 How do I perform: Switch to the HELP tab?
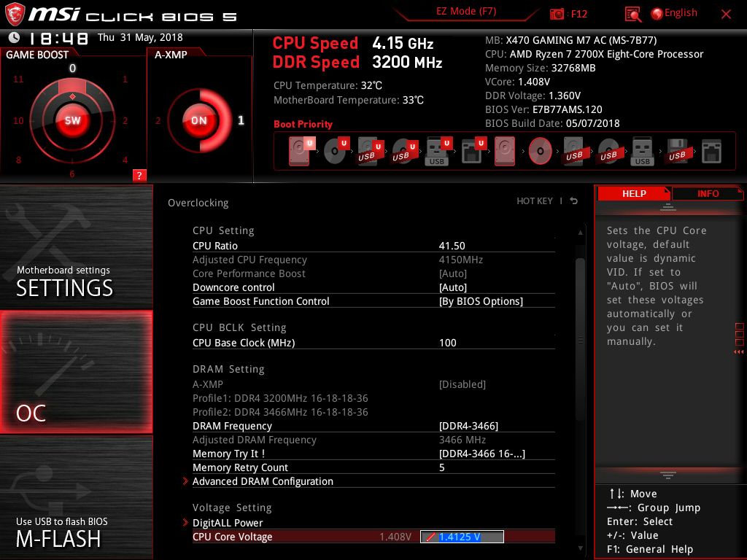(634, 193)
